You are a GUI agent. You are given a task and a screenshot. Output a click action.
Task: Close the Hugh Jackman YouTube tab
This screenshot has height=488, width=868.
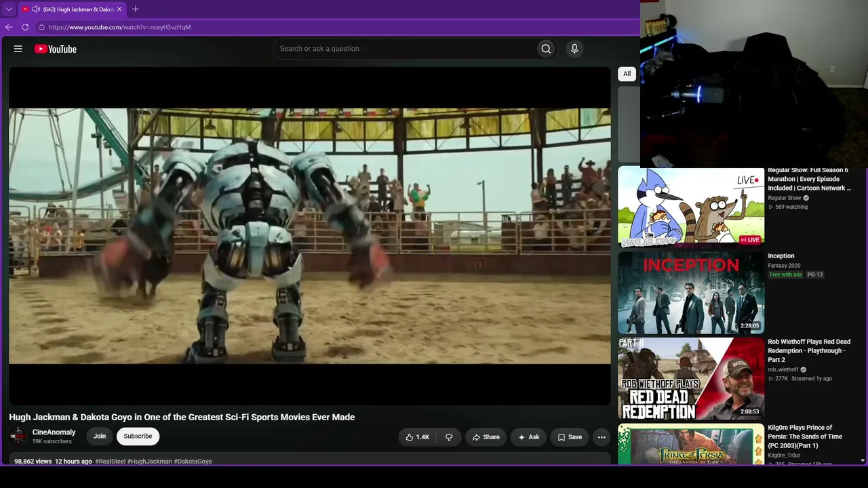coord(119,9)
